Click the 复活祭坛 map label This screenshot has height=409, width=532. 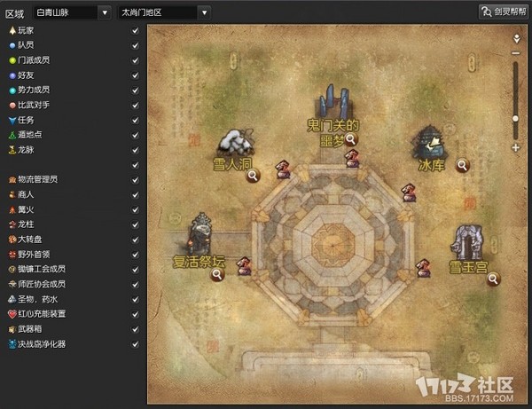pyautogui.click(x=199, y=262)
